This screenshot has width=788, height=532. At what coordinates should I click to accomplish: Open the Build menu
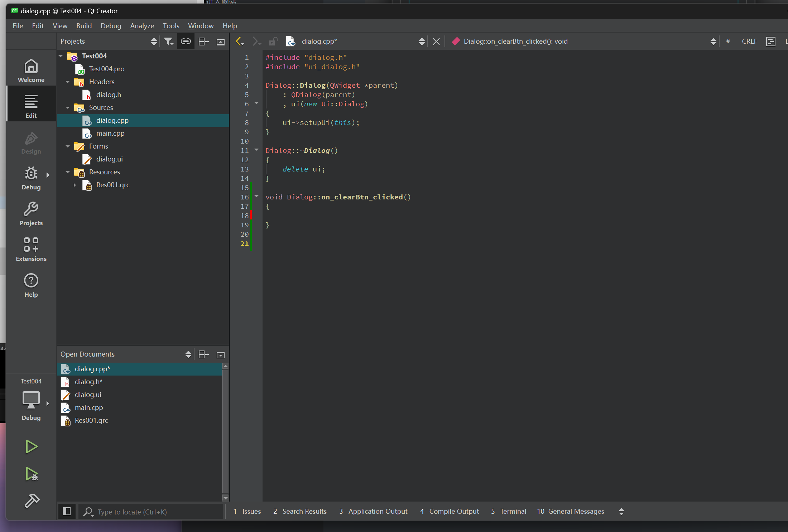tap(84, 26)
